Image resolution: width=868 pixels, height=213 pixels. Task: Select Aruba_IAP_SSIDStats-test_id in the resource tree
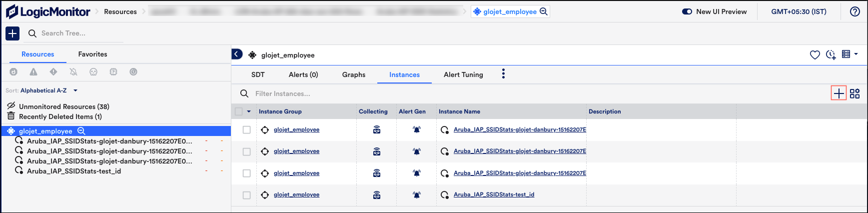pos(74,171)
